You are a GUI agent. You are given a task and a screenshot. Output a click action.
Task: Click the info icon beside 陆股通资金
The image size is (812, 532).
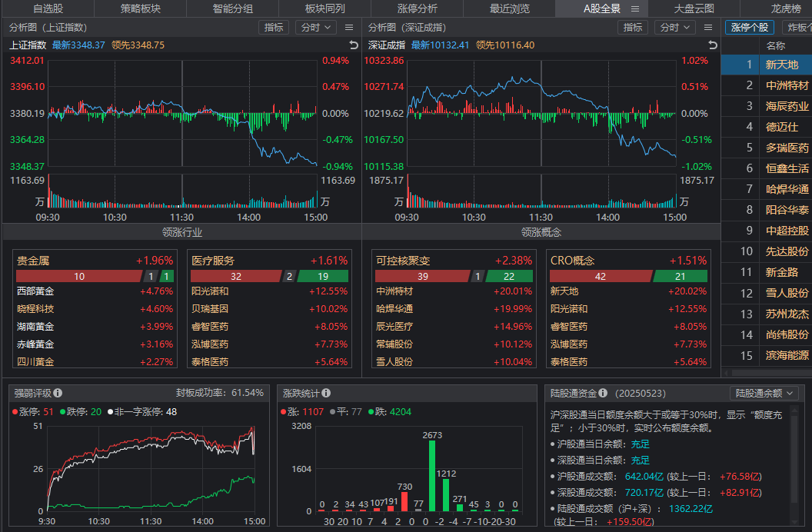(x=603, y=393)
